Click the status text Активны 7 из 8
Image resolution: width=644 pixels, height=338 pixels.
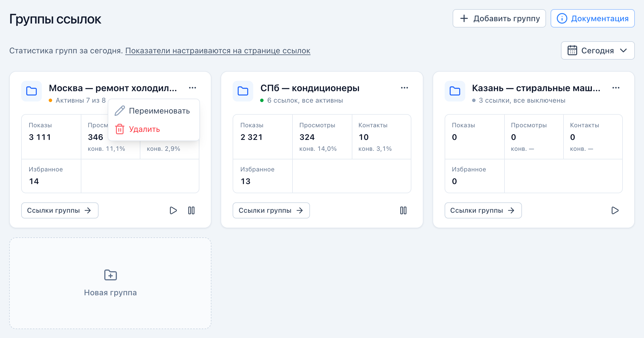pos(80,100)
